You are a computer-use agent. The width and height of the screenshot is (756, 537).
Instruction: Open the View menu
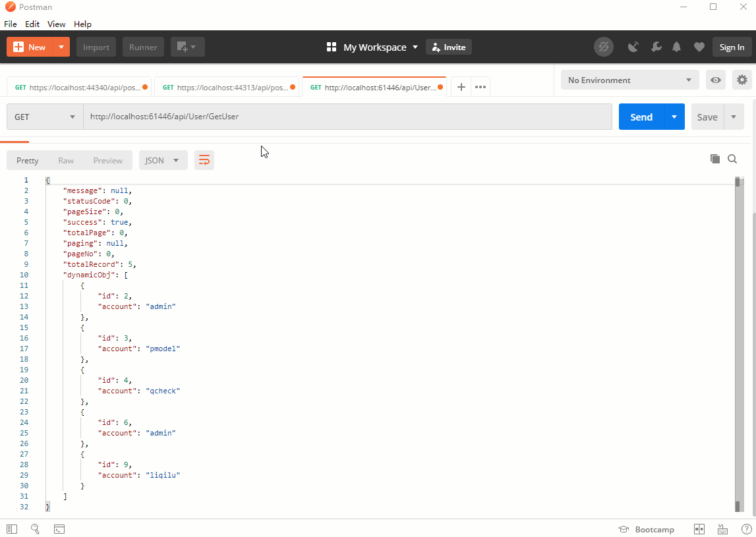[56, 24]
